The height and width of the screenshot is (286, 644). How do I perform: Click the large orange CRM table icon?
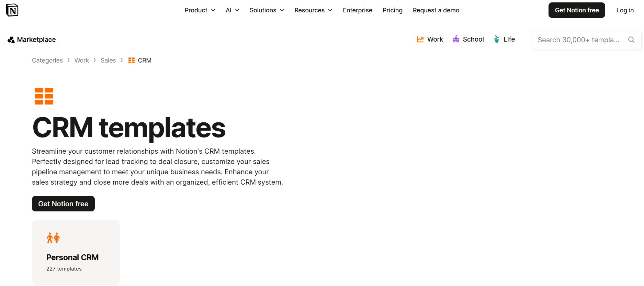pyautogui.click(x=44, y=96)
